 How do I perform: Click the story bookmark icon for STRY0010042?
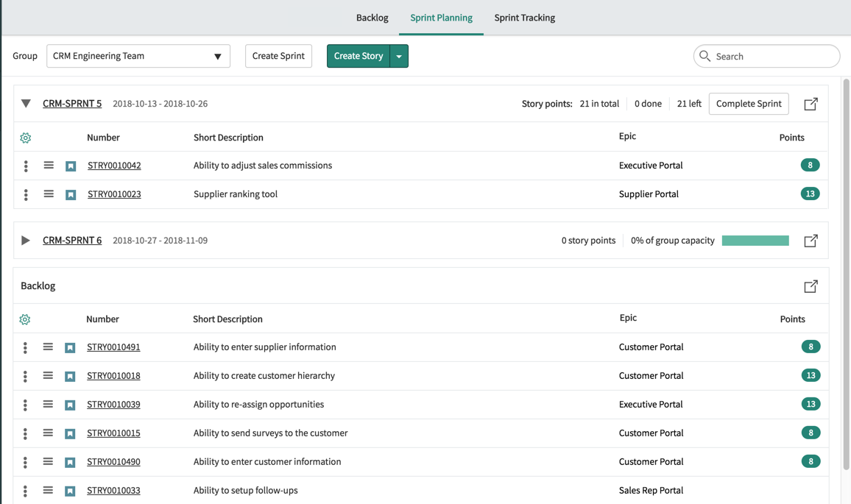(x=71, y=166)
